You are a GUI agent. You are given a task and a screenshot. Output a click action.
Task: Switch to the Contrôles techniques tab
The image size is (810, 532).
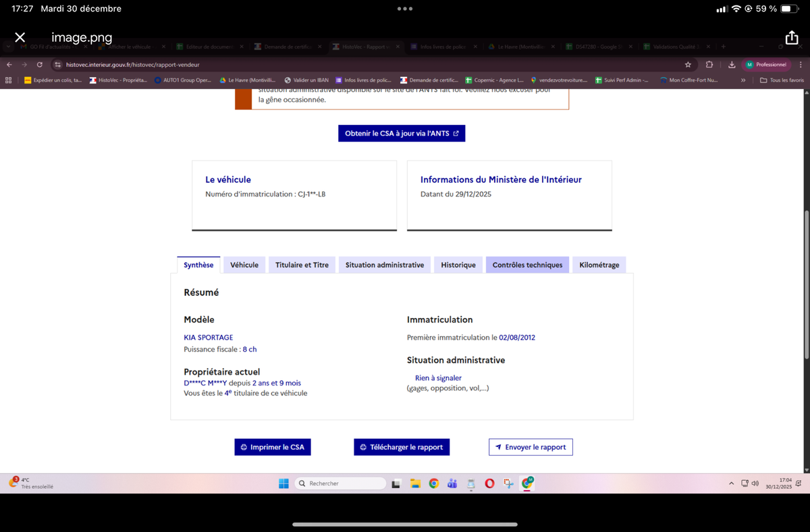pos(527,265)
